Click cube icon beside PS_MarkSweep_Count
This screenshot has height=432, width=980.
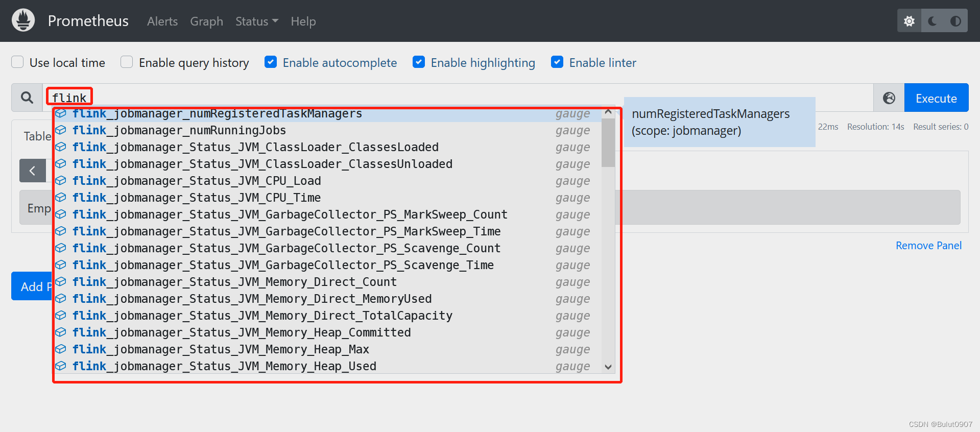[61, 214]
